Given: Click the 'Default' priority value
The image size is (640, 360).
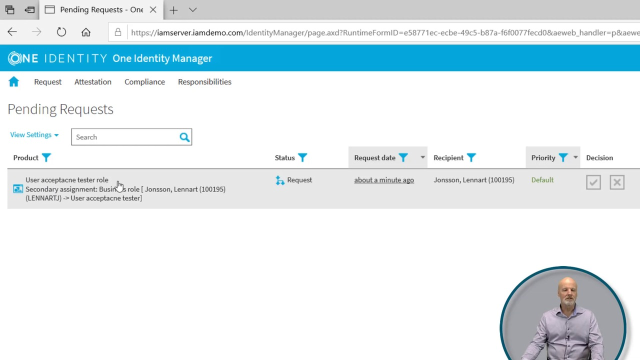Looking at the screenshot, I should [542, 180].
